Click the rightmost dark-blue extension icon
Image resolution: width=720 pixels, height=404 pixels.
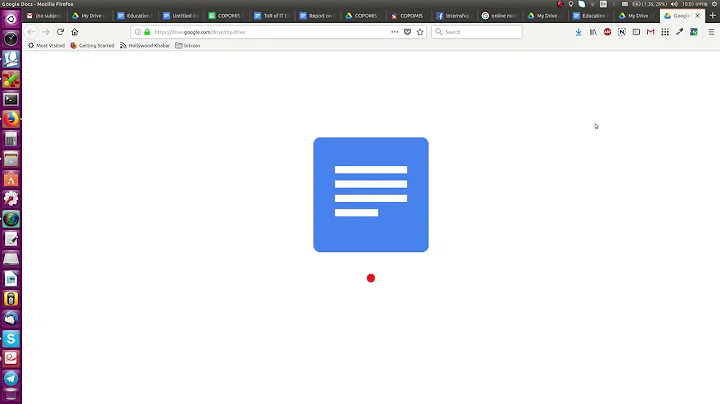point(694,32)
